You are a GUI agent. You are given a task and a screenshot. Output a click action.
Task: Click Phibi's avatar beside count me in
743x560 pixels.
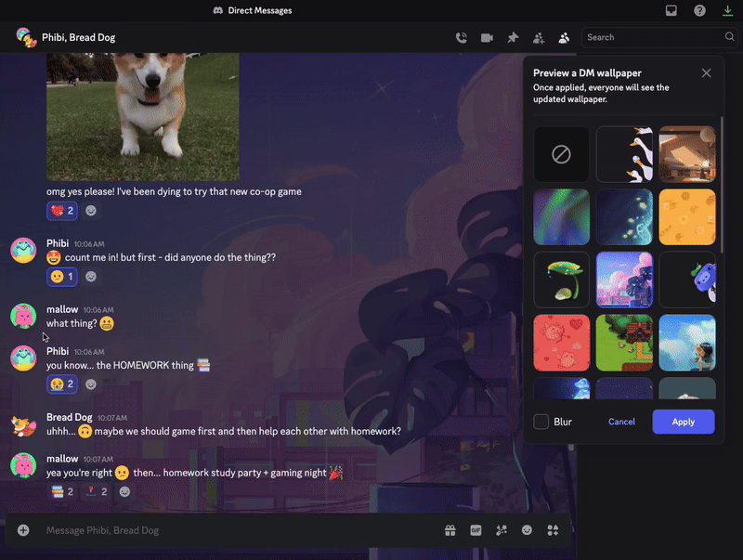pos(23,250)
